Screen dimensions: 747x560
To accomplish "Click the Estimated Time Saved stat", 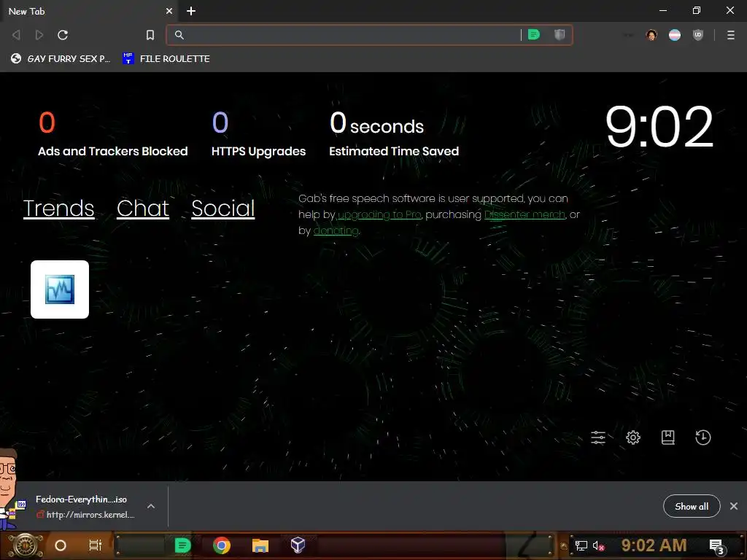I will point(394,134).
